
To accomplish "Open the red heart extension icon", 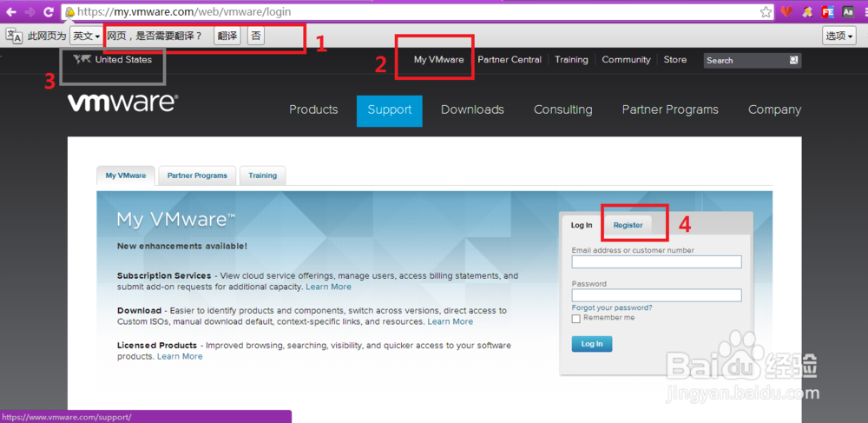I will pos(787,11).
